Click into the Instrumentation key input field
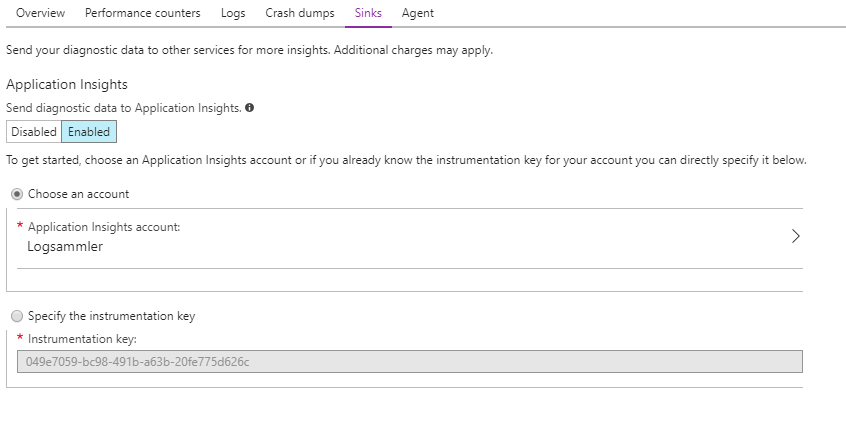 (410, 362)
